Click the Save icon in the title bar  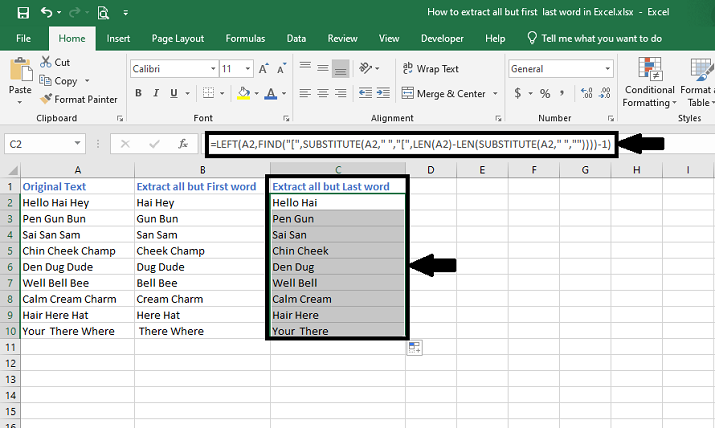pos(22,13)
